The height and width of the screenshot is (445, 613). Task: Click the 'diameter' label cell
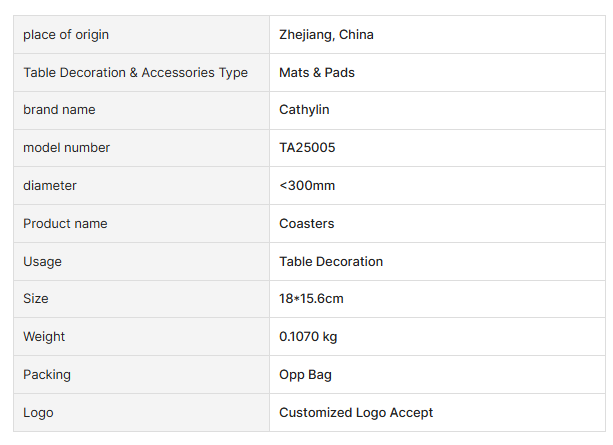point(50,186)
